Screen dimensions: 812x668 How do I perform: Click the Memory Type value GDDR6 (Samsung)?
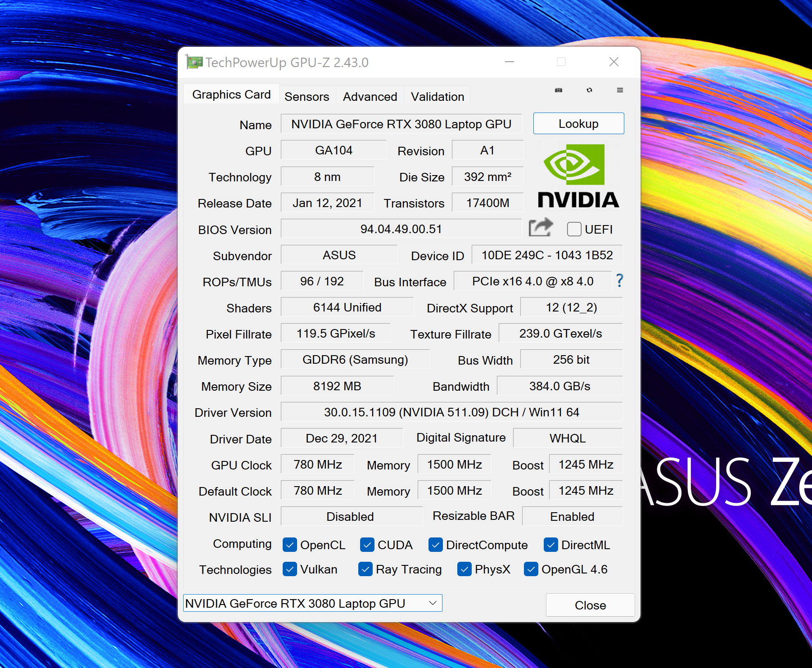355,359
